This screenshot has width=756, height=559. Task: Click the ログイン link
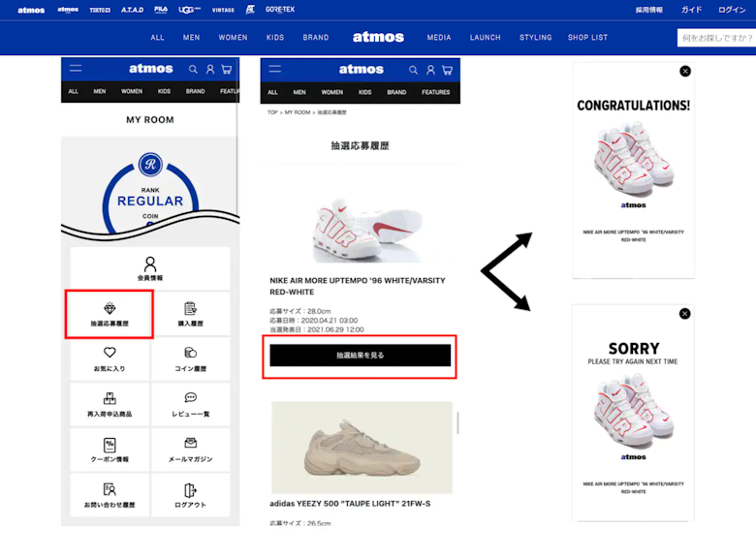[x=732, y=10]
